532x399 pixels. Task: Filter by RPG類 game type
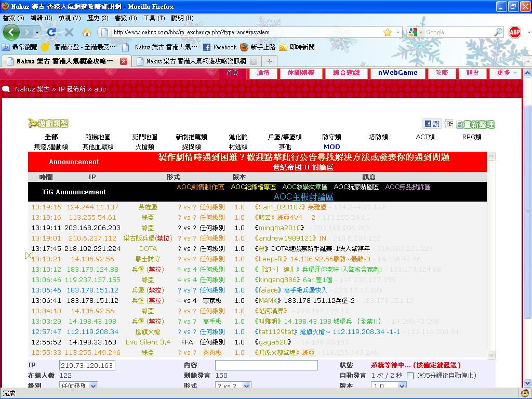(x=472, y=137)
